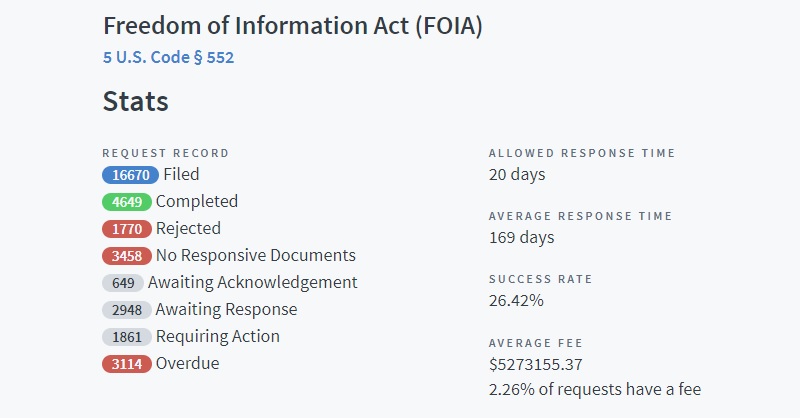Click the Completed label text
Screen dimensions: 800x418
(197, 202)
